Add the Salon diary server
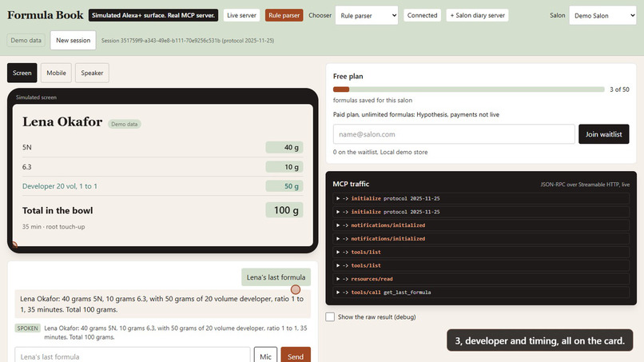 [x=477, y=15]
